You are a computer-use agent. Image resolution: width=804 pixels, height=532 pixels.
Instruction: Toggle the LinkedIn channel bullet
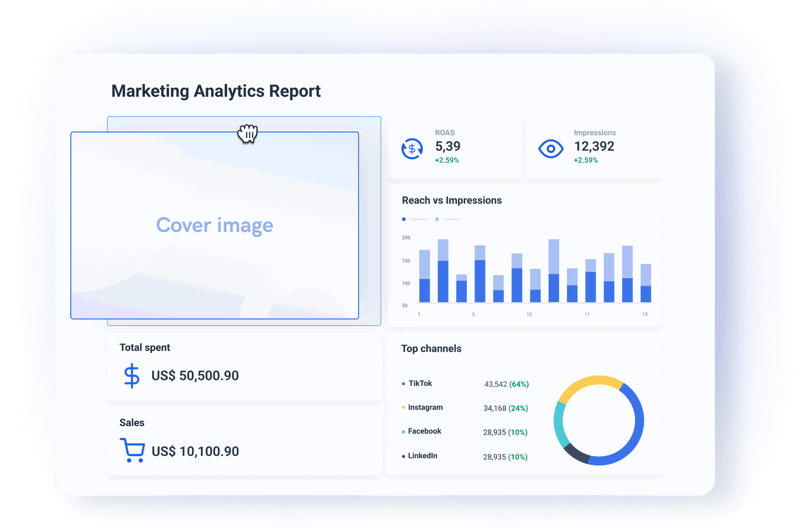(x=403, y=455)
